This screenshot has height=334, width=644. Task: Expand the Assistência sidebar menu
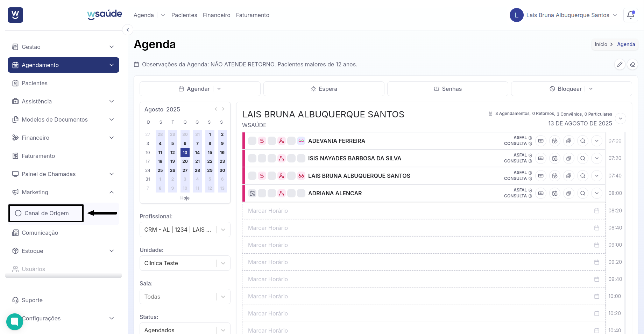tap(63, 101)
